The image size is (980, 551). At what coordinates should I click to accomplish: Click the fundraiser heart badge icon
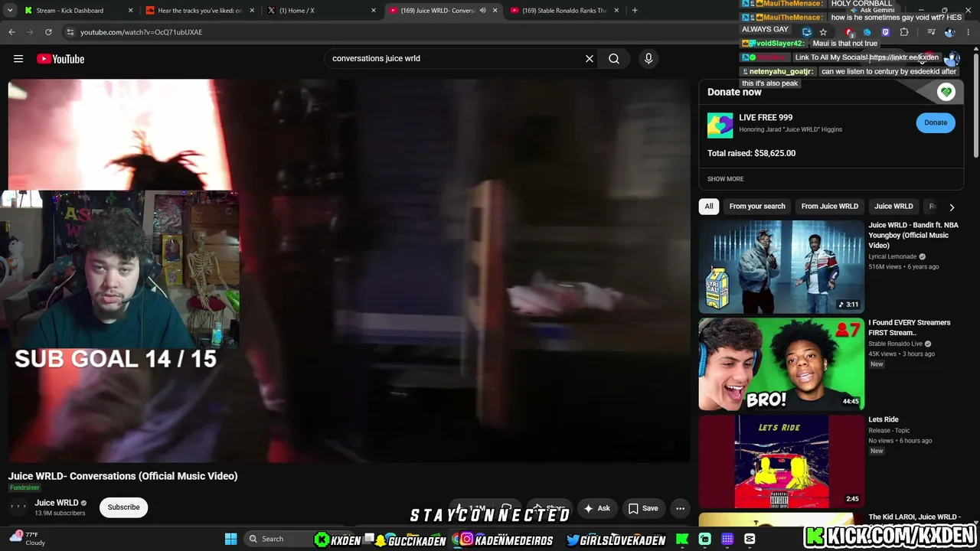[946, 92]
